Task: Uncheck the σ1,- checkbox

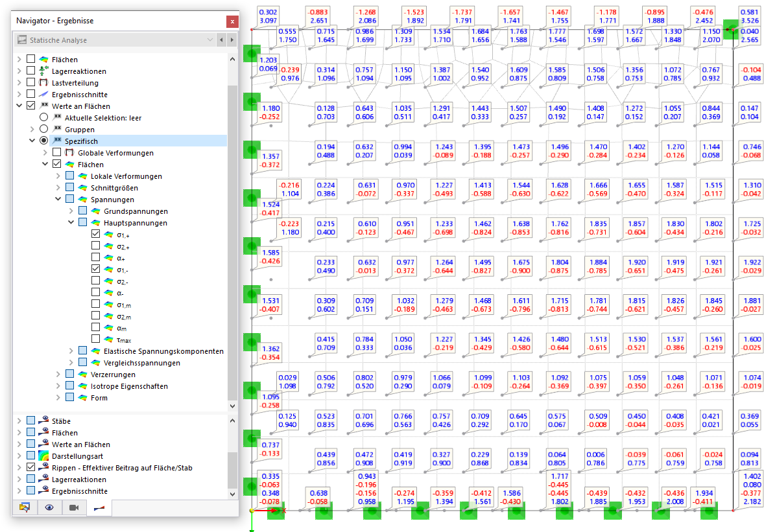Action: click(95, 269)
